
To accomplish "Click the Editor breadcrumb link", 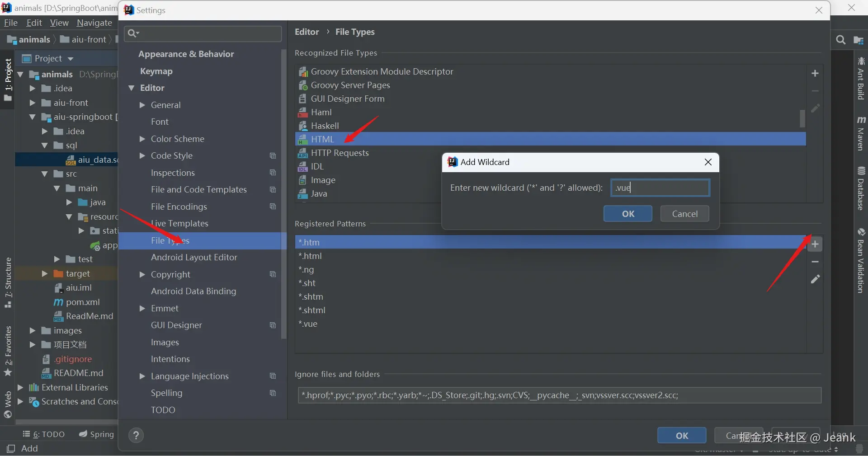I will pyautogui.click(x=307, y=32).
